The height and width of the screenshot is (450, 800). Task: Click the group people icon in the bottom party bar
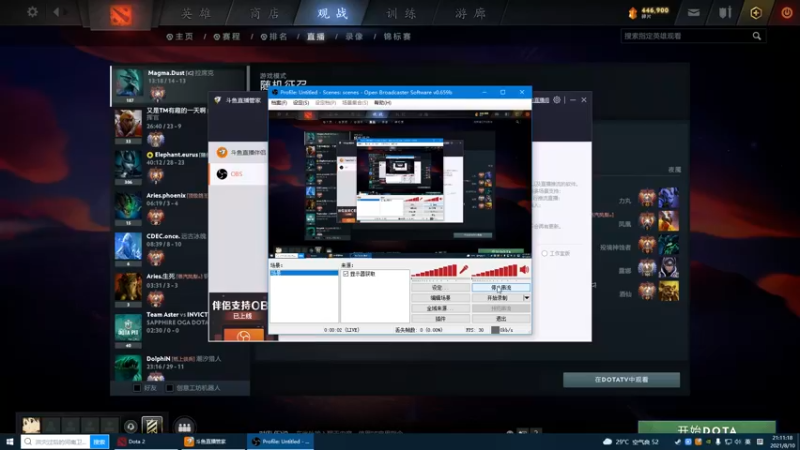tap(184, 427)
